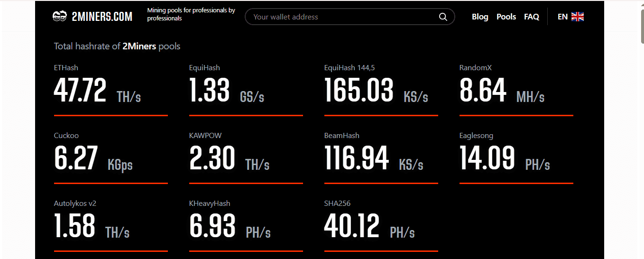
Task: Open the Pools menu
Action: (506, 17)
